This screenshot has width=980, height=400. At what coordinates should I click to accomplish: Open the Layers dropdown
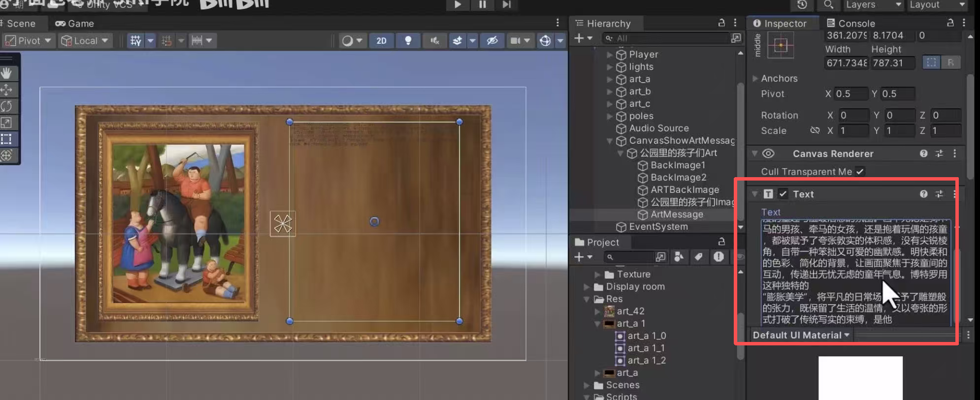tap(874, 5)
